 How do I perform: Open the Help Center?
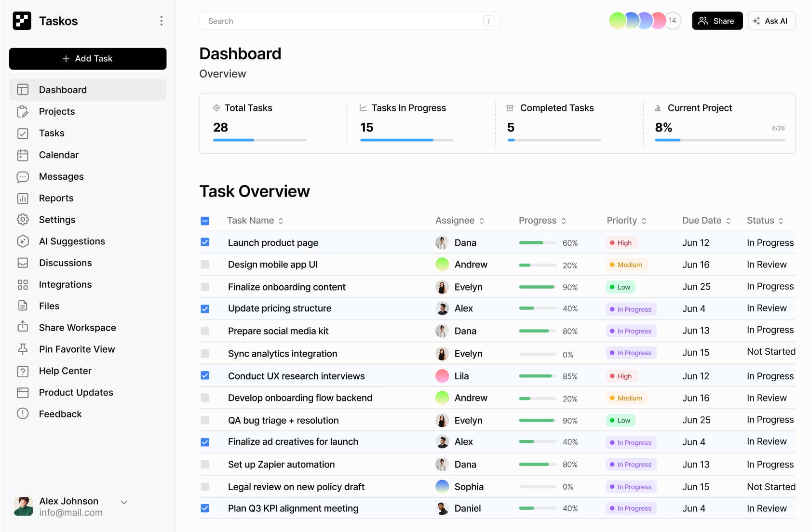(65, 371)
